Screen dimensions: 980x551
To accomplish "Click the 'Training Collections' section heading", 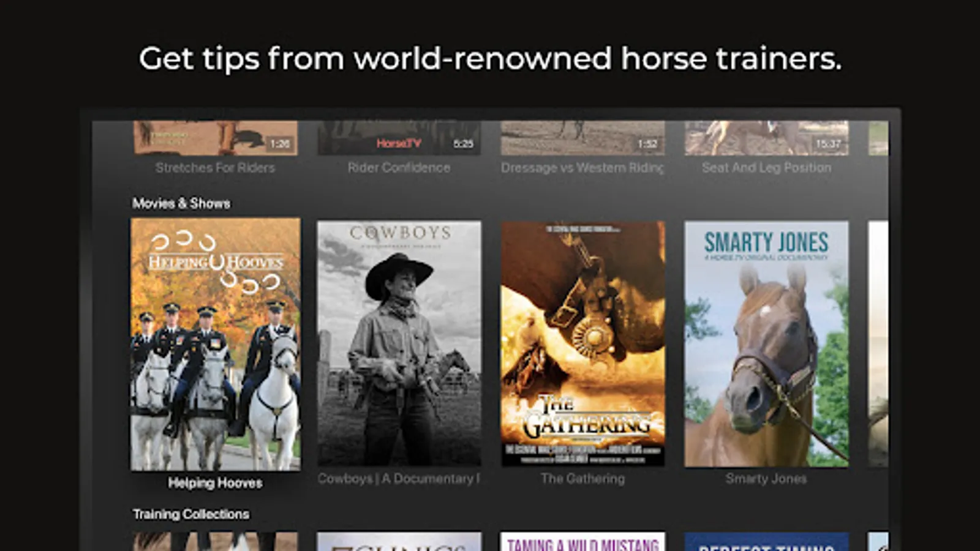I will 191,514.
